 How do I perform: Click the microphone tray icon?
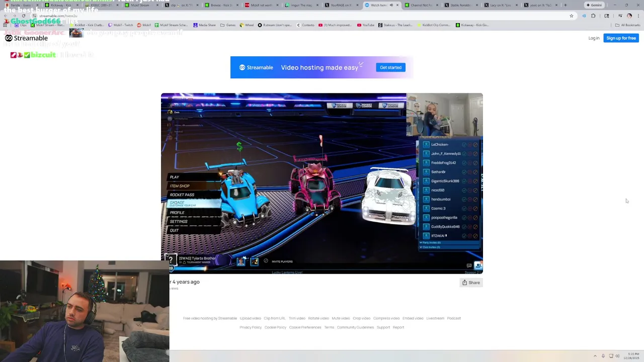(x=603, y=356)
